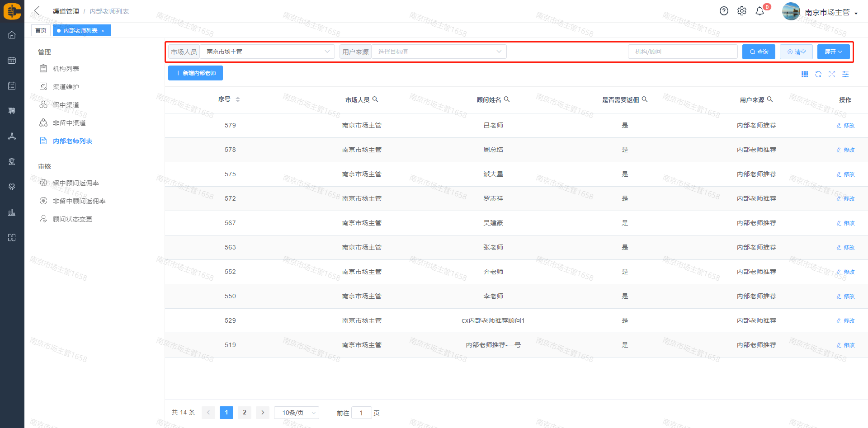Click the grid view icon above table
The image size is (868, 428).
tap(805, 75)
